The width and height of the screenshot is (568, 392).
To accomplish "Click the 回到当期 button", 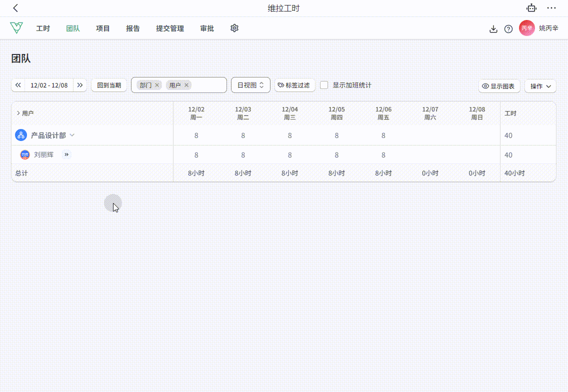I will (x=109, y=85).
